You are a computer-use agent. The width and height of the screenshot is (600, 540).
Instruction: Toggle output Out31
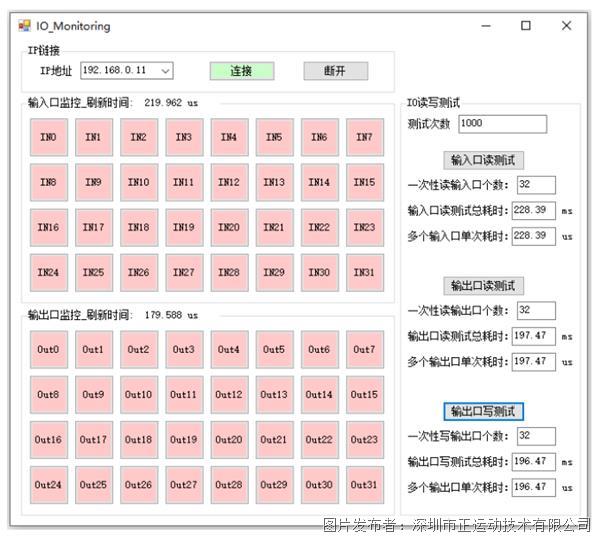pos(365,485)
